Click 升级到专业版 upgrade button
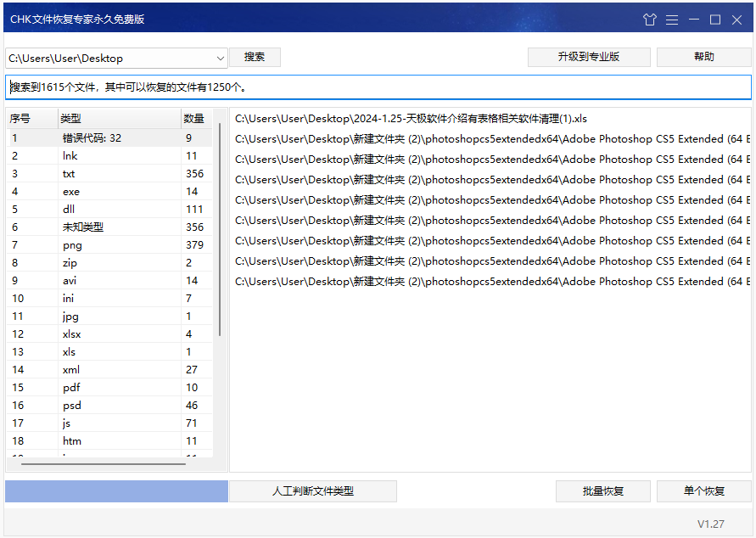The width and height of the screenshot is (756, 538). coord(589,57)
